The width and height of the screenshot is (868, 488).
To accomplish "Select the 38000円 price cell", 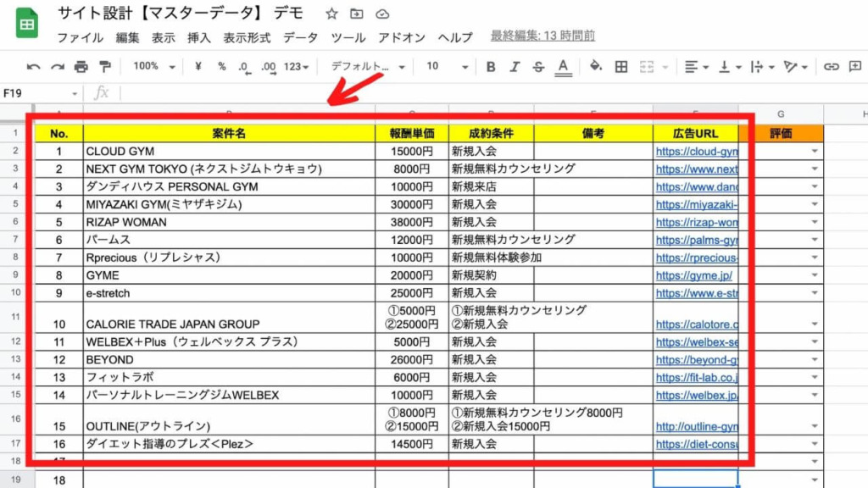I will [412, 222].
